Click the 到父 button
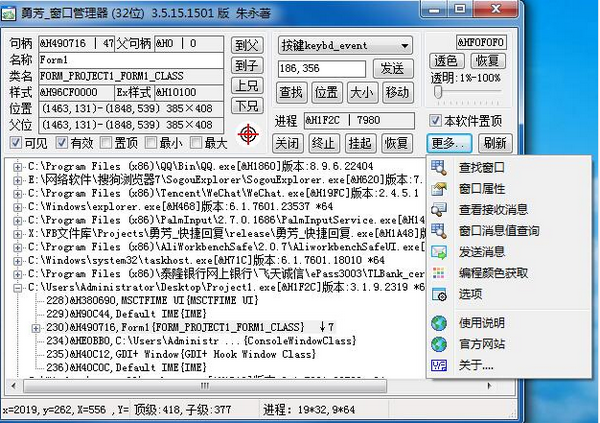This screenshot has width=600, height=423. [x=247, y=45]
